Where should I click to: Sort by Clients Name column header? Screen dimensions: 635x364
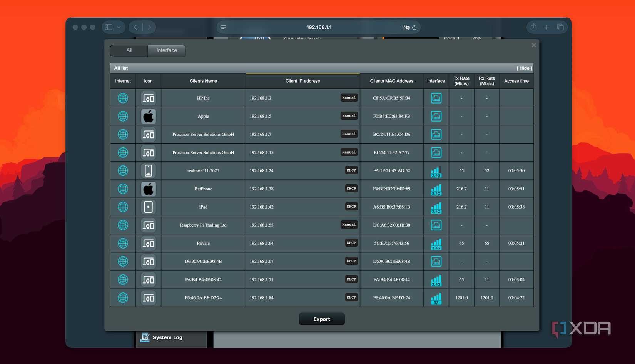pyautogui.click(x=203, y=81)
